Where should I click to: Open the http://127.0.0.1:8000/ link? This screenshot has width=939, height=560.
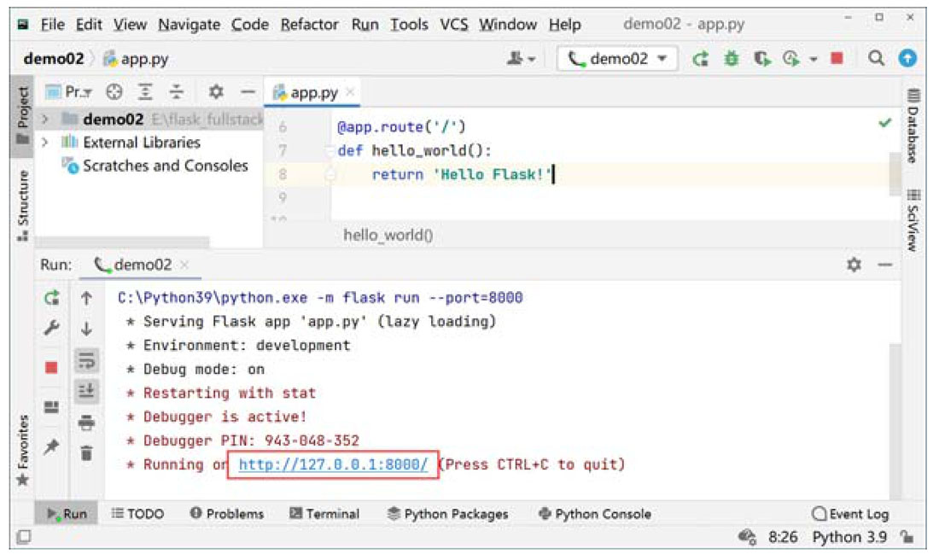click(333, 464)
